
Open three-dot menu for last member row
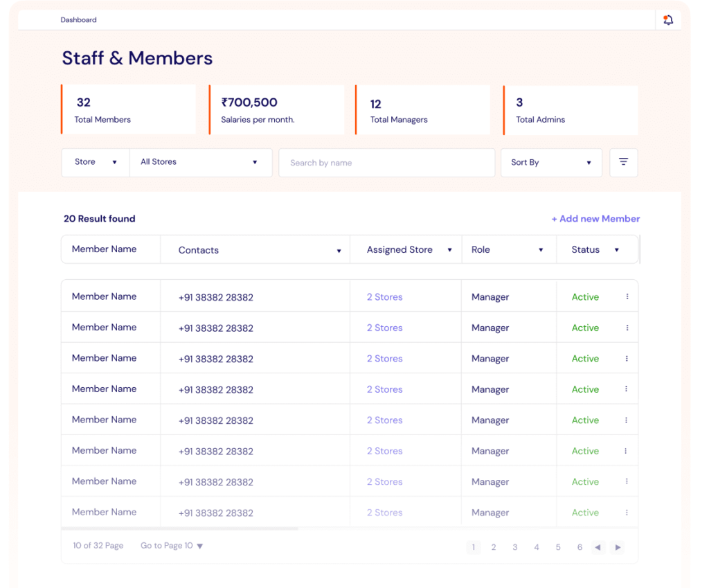626,513
